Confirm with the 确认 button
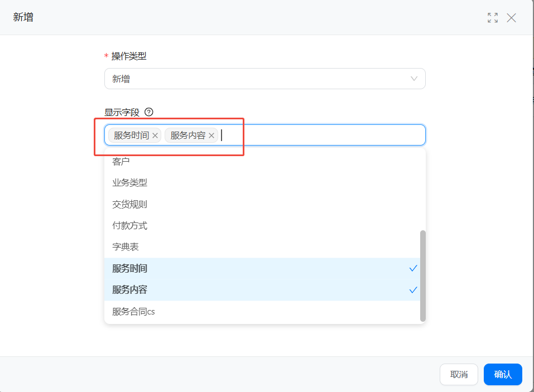This screenshot has height=392, width=534. (x=503, y=374)
